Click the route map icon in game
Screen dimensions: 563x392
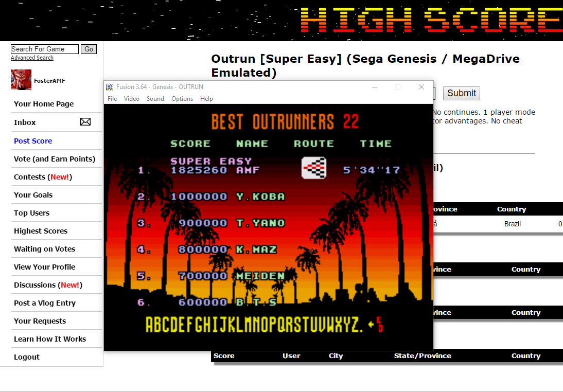[314, 168]
